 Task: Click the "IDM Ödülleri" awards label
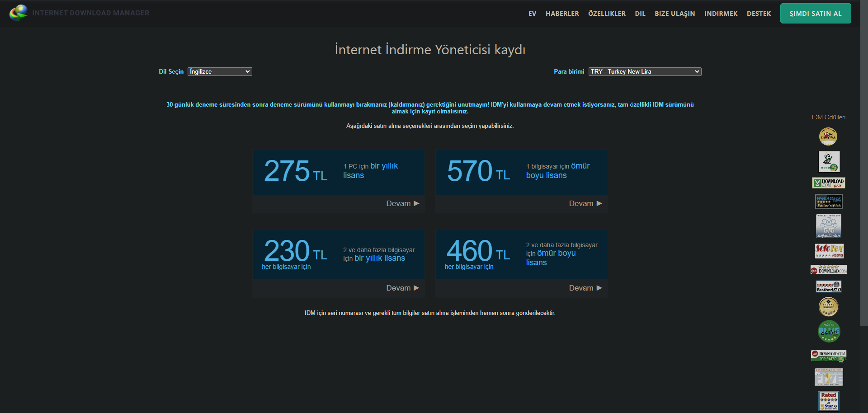click(829, 117)
